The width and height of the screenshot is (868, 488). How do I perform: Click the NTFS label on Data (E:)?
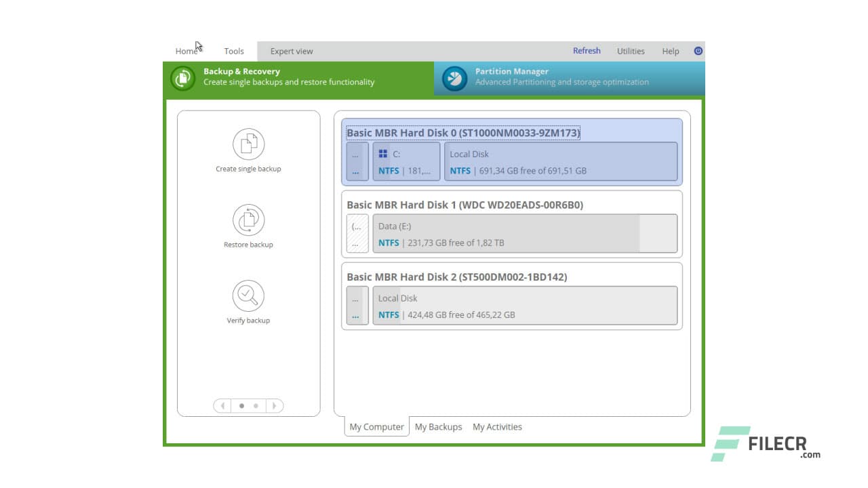(389, 242)
